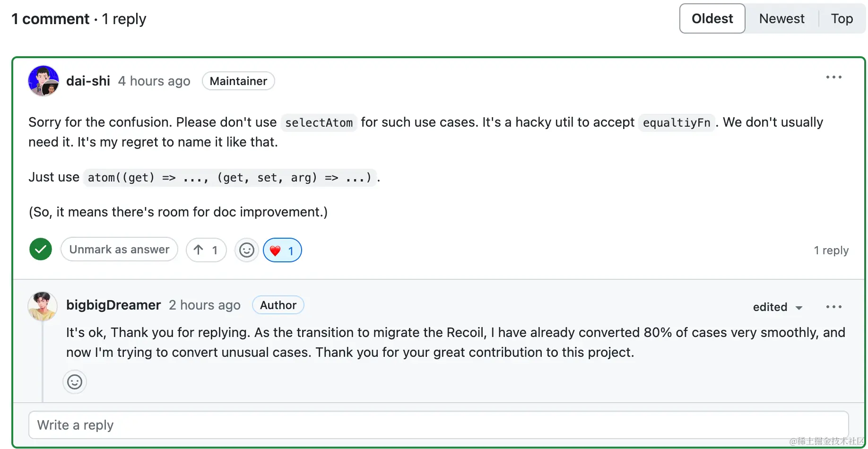Upvote dai-shi's comment with arrow
Screen dimensions: 868x449
pyautogui.click(x=206, y=250)
